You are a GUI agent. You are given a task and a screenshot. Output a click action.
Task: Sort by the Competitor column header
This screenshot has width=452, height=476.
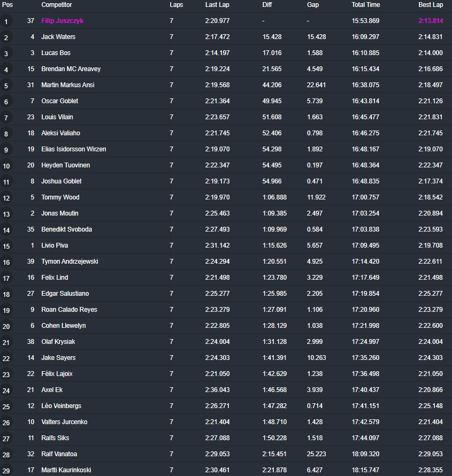57,5
